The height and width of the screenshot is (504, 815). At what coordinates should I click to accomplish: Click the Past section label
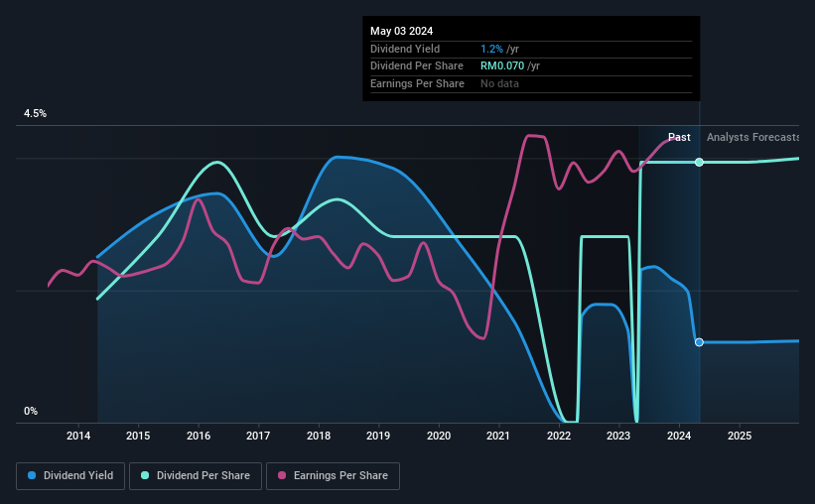[x=679, y=137]
